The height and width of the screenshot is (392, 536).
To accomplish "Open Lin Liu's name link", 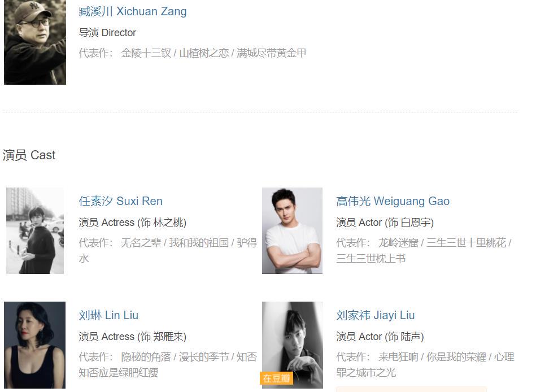I will coord(108,315).
